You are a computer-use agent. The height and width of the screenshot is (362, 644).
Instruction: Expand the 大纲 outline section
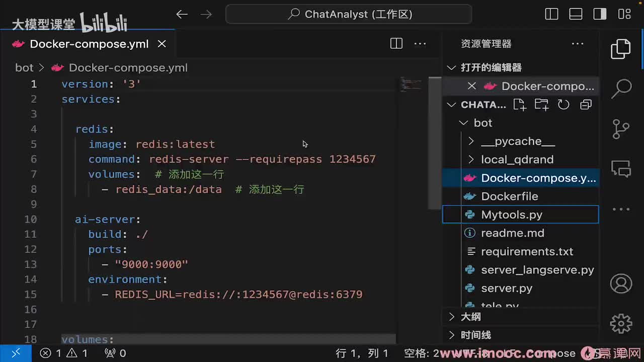(521, 317)
